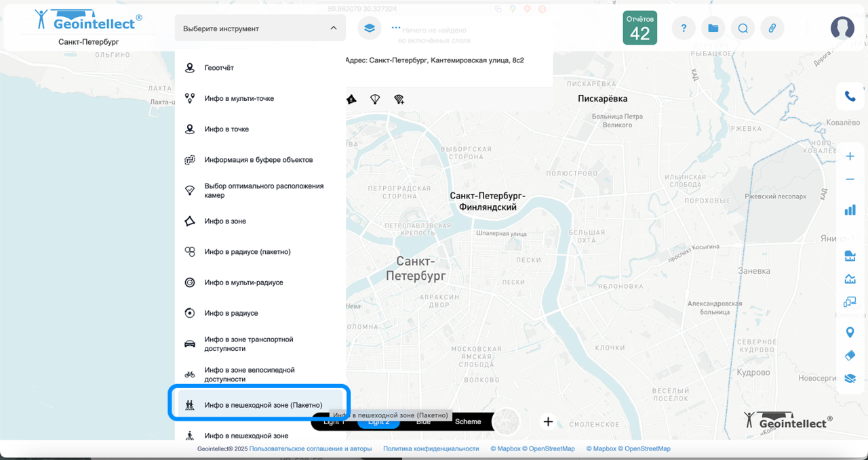The image size is (868, 460).
Task: Zoom out the map with minus
Action: tap(850, 180)
